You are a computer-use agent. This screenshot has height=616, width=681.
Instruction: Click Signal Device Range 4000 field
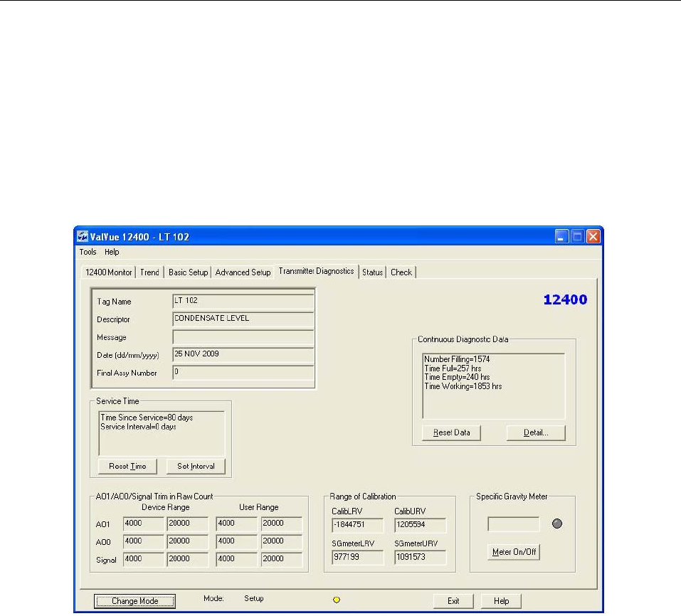pos(143,560)
